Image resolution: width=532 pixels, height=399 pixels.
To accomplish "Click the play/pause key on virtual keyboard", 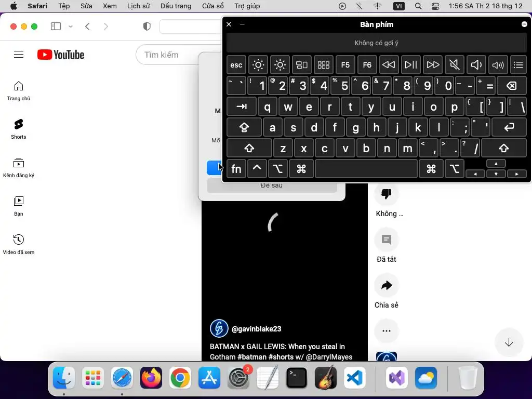I will point(411,64).
